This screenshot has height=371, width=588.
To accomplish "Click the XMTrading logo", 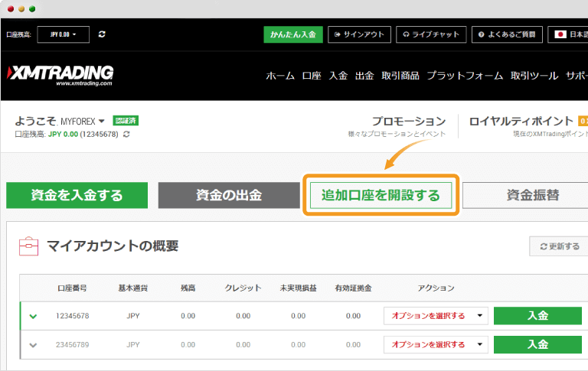I will coord(60,75).
